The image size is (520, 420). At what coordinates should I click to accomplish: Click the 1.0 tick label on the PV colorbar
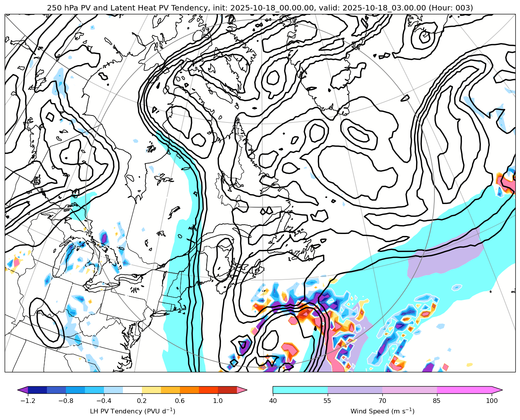tap(218, 401)
